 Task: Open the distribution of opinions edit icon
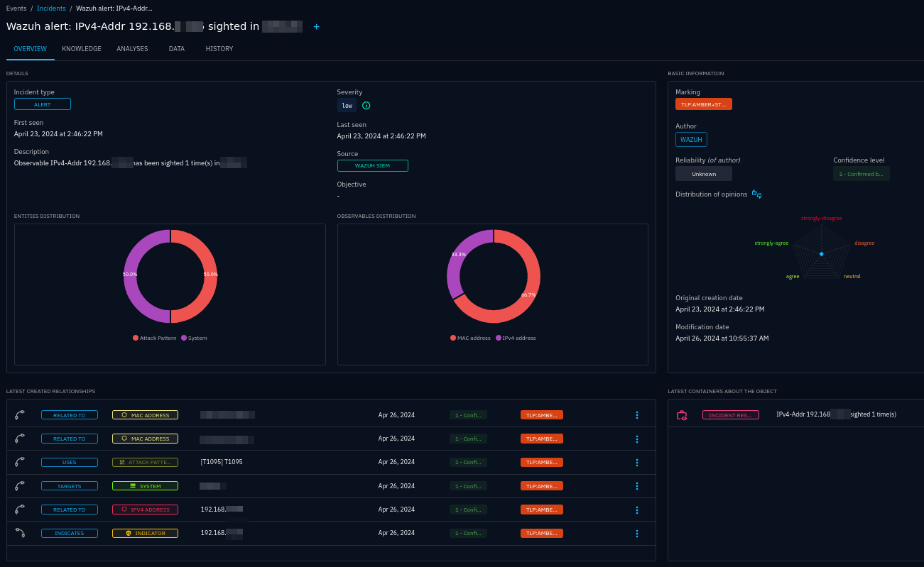pos(756,194)
